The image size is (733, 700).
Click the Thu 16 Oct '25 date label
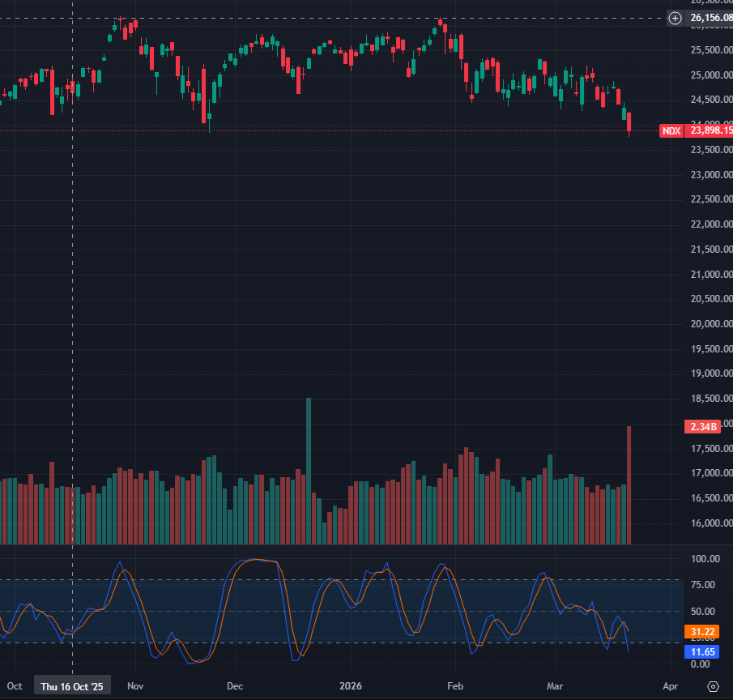(x=72, y=686)
